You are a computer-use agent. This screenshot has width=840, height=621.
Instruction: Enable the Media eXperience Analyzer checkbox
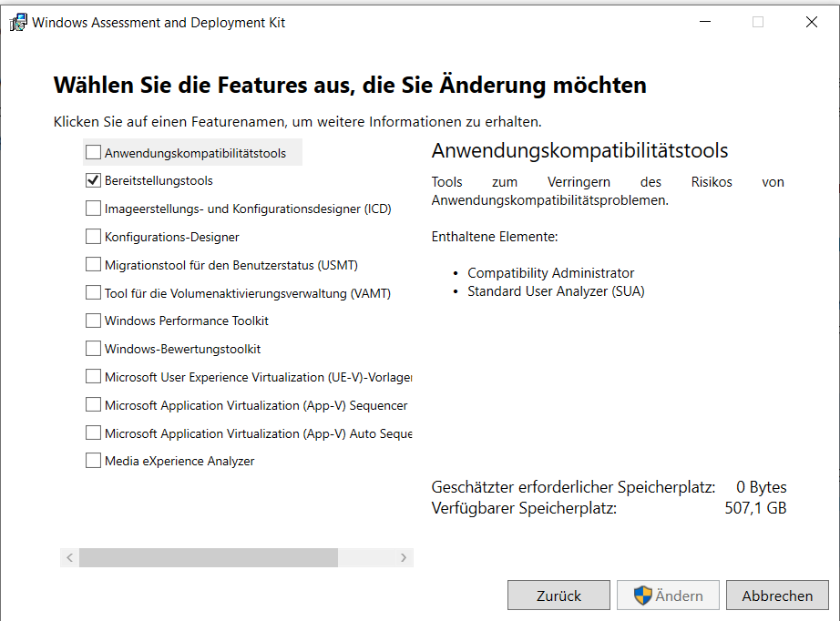93,461
